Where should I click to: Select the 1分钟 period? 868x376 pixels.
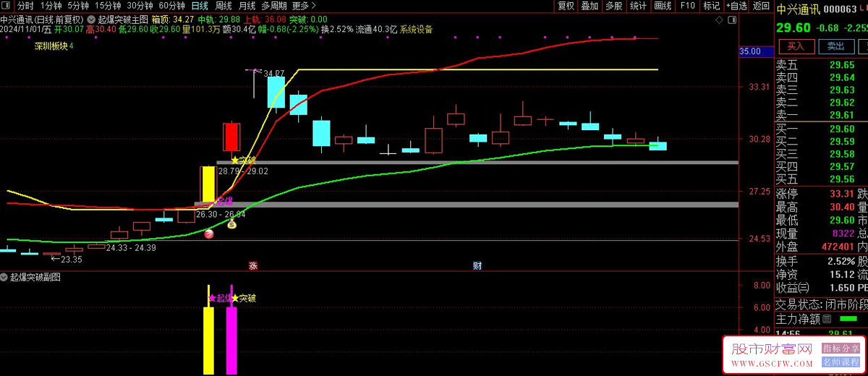[52, 6]
